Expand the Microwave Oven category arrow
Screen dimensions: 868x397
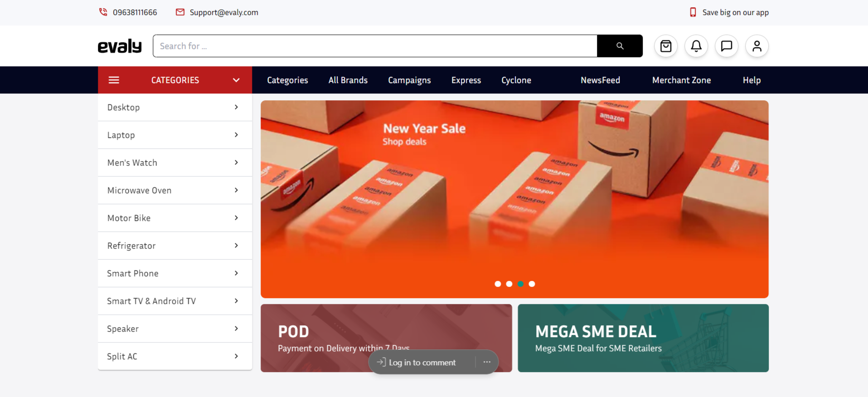click(x=236, y=190)
